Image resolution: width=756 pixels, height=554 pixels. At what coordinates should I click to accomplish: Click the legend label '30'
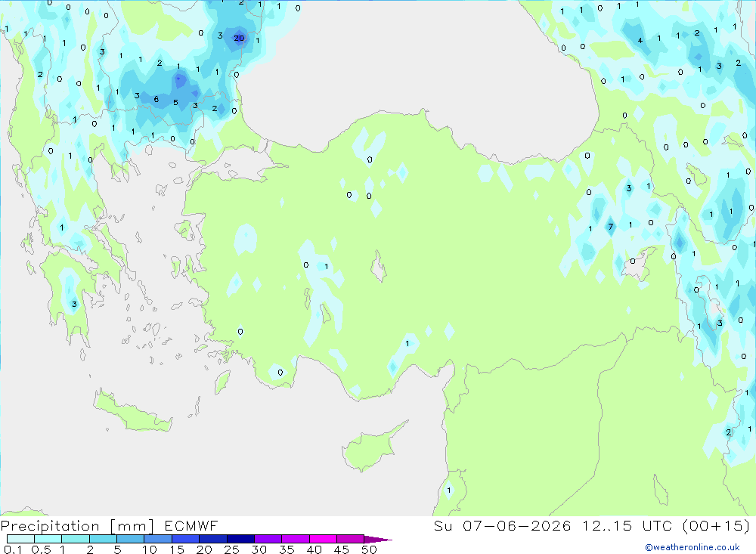[x=259, y=549]
